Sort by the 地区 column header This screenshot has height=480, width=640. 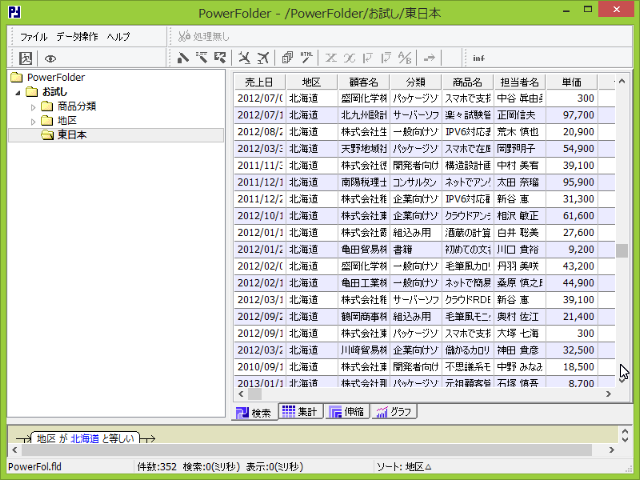(x=311, y=82)
